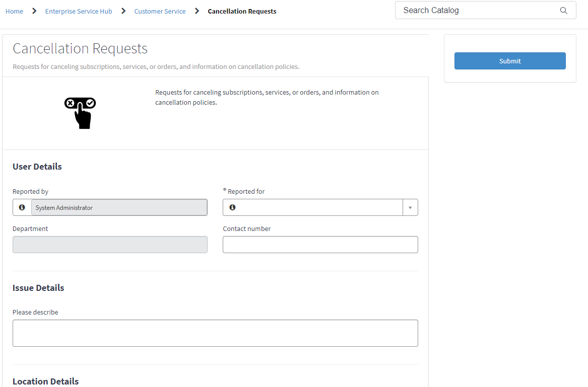588x387 pixels.
Task: Click the info icon beside Reported by
Action: [22, 207]
